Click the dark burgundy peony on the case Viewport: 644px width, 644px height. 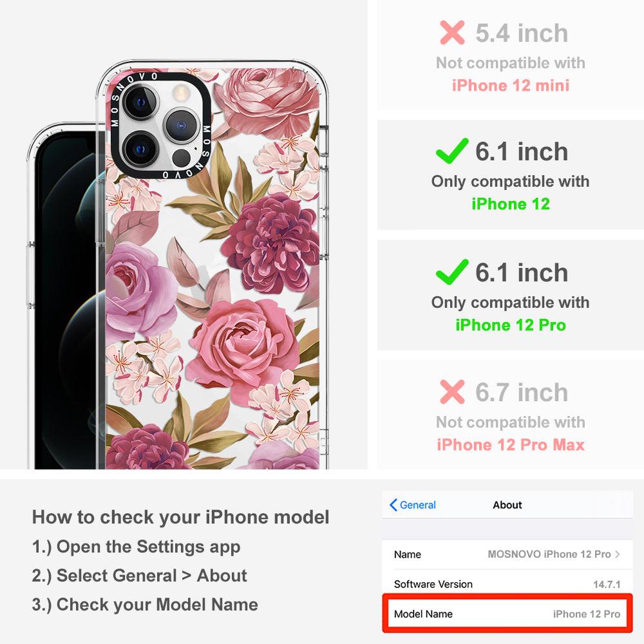[271, 242]
